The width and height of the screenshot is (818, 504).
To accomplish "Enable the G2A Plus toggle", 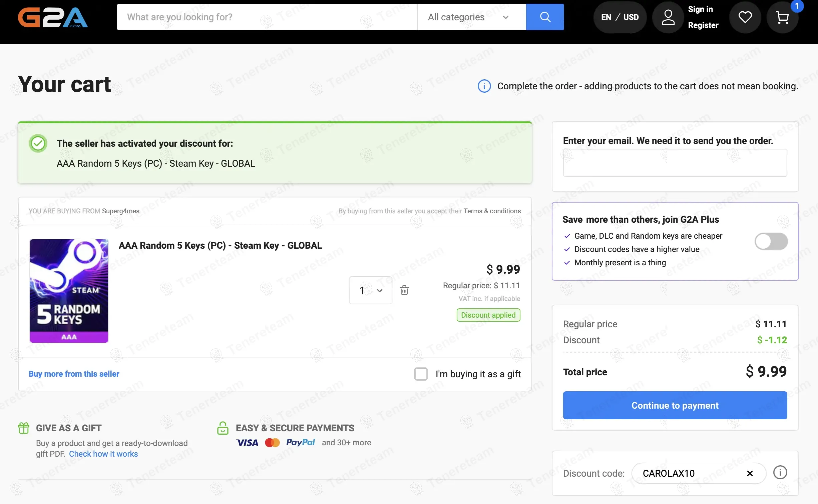I will pos(771,241).
